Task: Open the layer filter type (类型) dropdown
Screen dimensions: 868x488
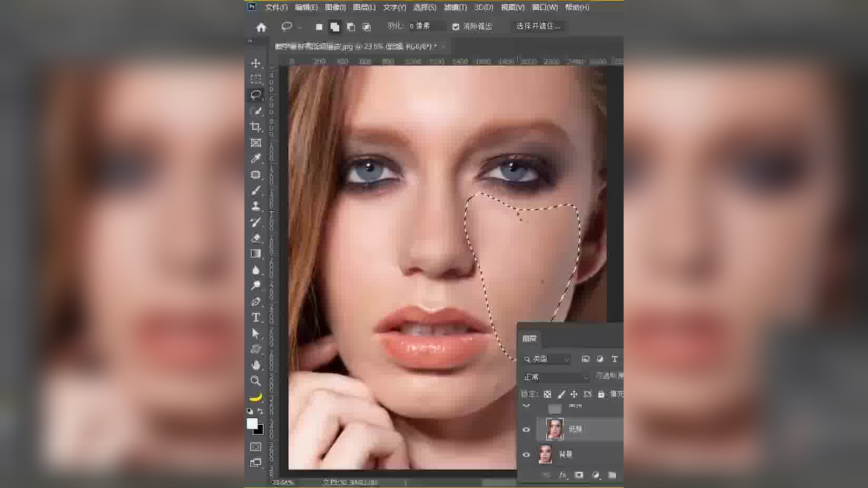Action: pos(547,359)
